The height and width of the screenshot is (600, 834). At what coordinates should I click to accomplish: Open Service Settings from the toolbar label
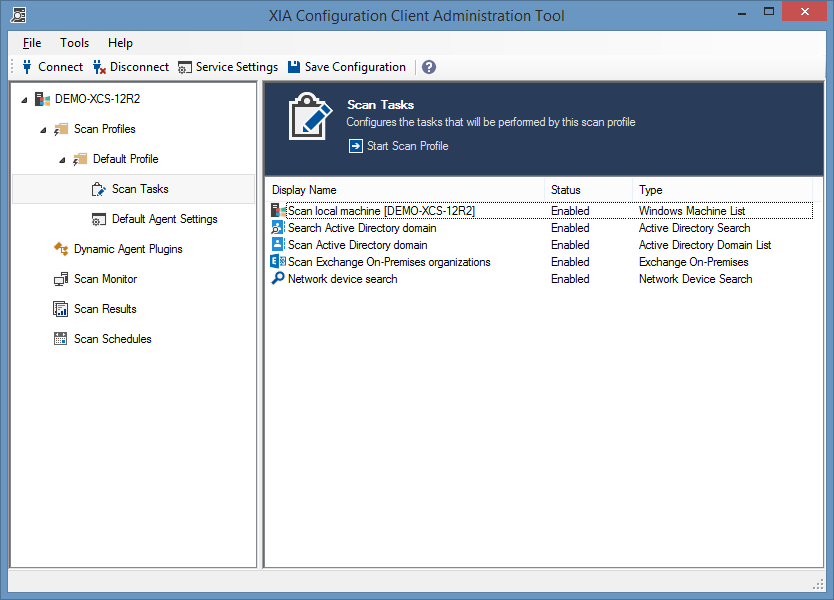click(x=237, y=67)
